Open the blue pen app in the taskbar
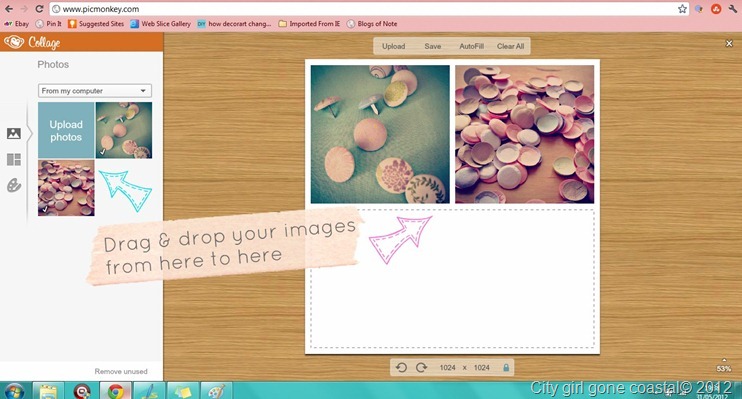Viewport: 742px width, 399px height. point(149,391)
